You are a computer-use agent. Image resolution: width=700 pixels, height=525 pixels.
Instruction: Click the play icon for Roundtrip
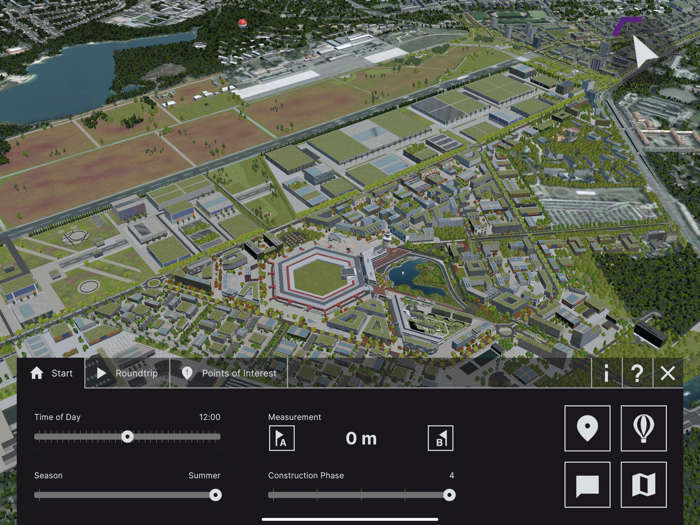point(101,373)
